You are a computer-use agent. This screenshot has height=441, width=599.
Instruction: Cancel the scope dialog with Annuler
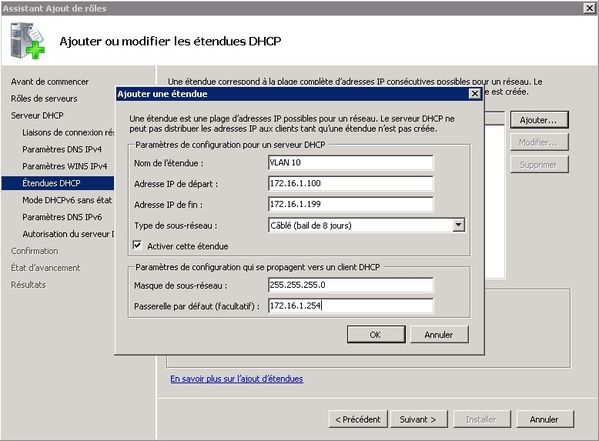[x=439, y=335]
